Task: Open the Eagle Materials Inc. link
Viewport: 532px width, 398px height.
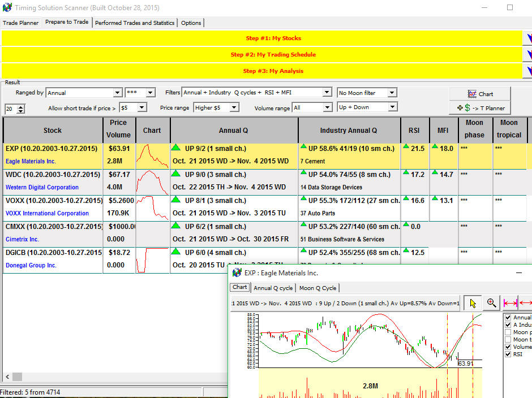Action: (31, 161)
